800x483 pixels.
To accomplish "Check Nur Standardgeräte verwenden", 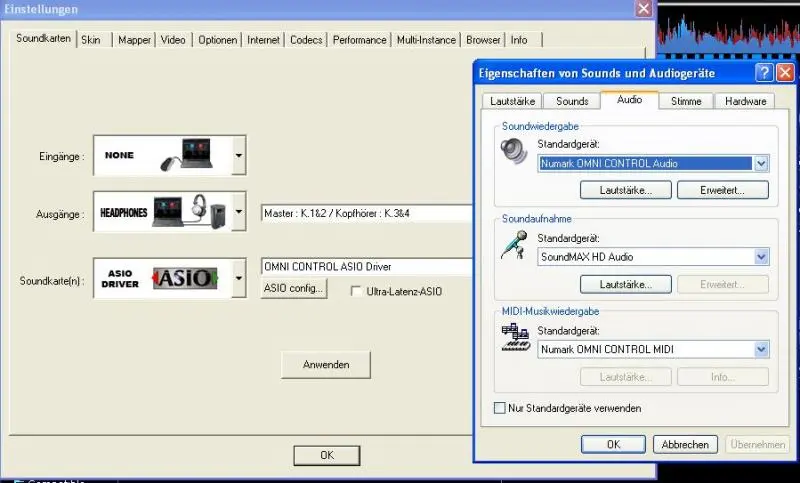I will [x=501, y=408].
